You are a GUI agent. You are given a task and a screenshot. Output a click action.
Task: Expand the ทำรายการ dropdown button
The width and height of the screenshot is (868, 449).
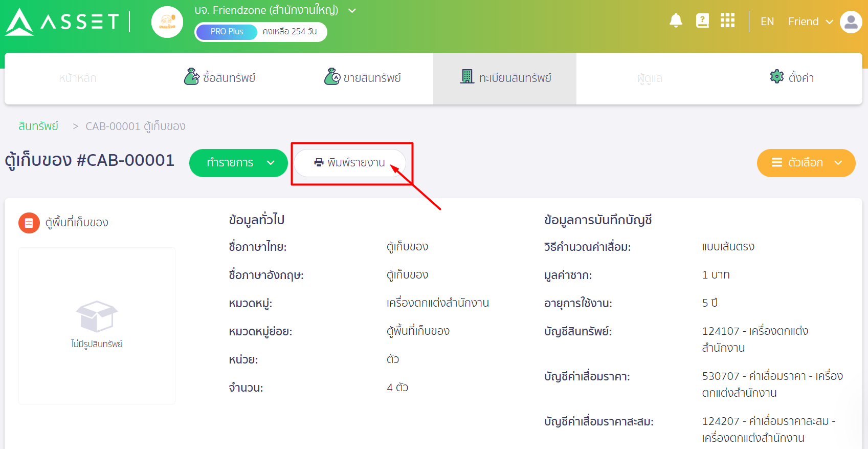[x=238, y=163]
